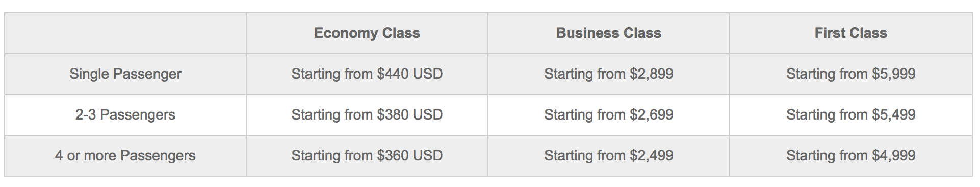Image resolution: width=980 pixels, height=187 pixels.
Task: Click the Starting from $440 USD cell
Action: (x=367, y=74)
